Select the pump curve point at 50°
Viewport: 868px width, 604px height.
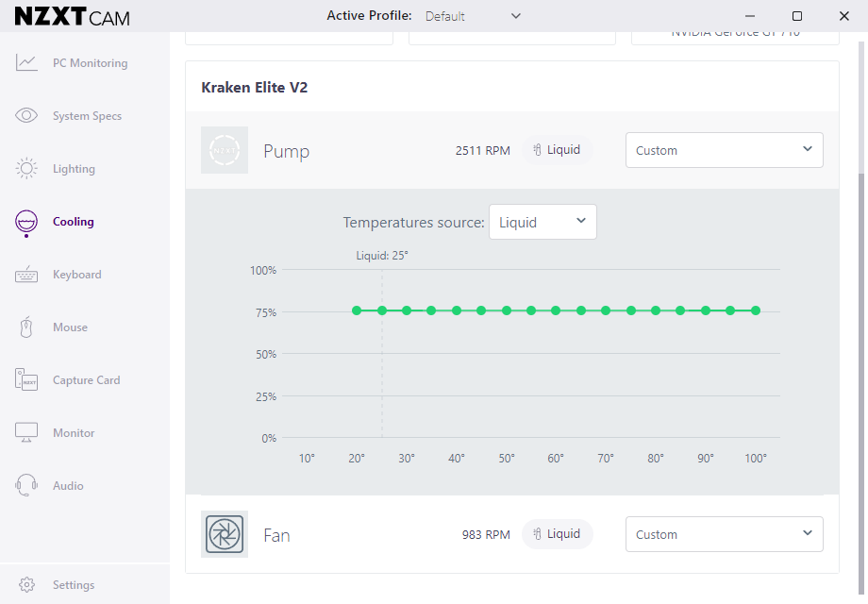click(x=507, y=310)
